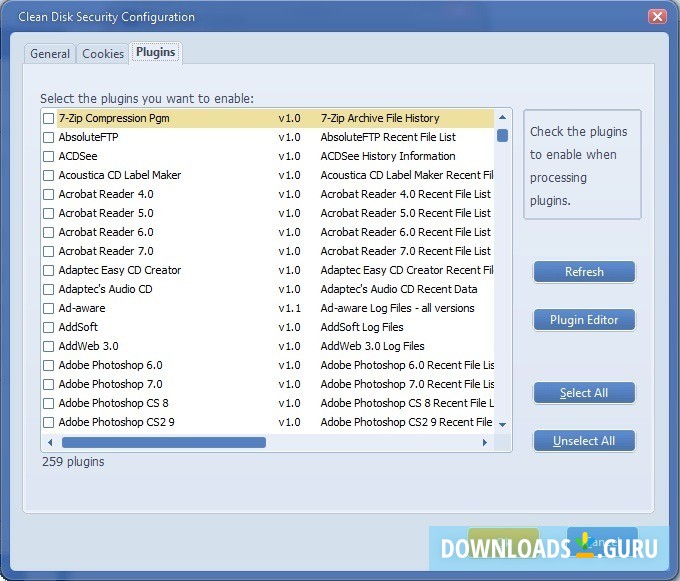Click the list scroll-up arrow
This screenshot has width=680, height=581.
[502, 117]
